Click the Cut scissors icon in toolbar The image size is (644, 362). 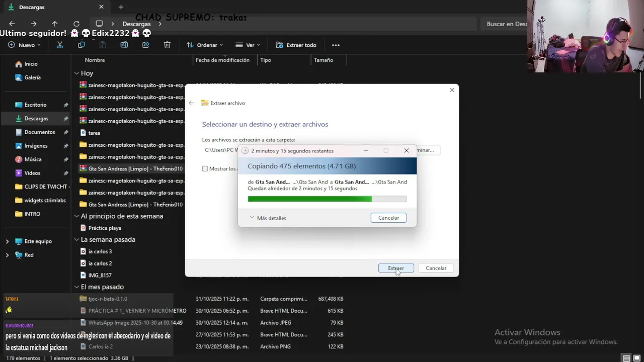60,45
